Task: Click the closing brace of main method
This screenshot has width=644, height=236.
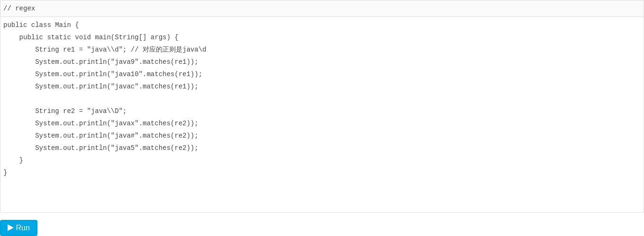Action: tap(21, 160)
